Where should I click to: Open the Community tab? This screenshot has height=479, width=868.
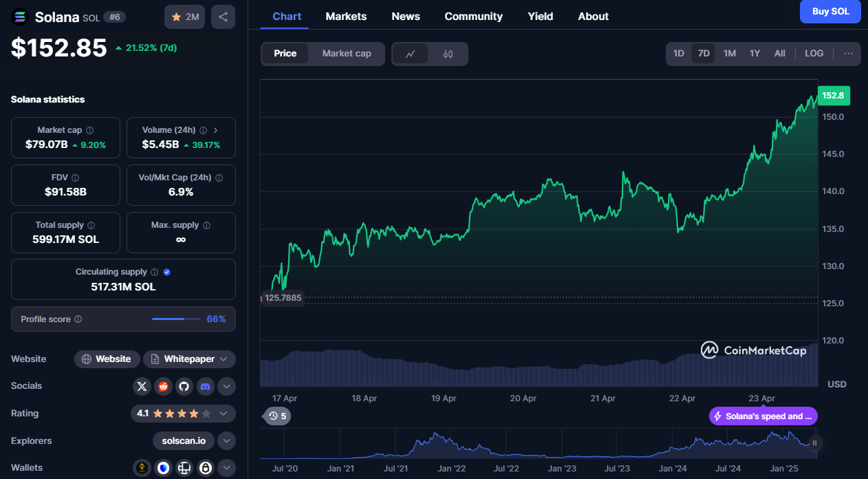[x=473, y=17]
